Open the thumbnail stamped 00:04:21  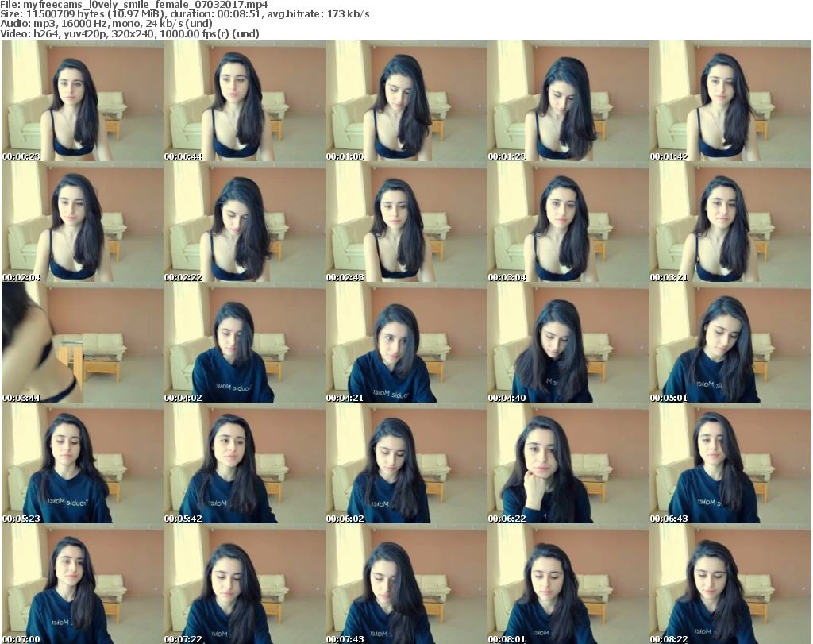pos(406,343)
